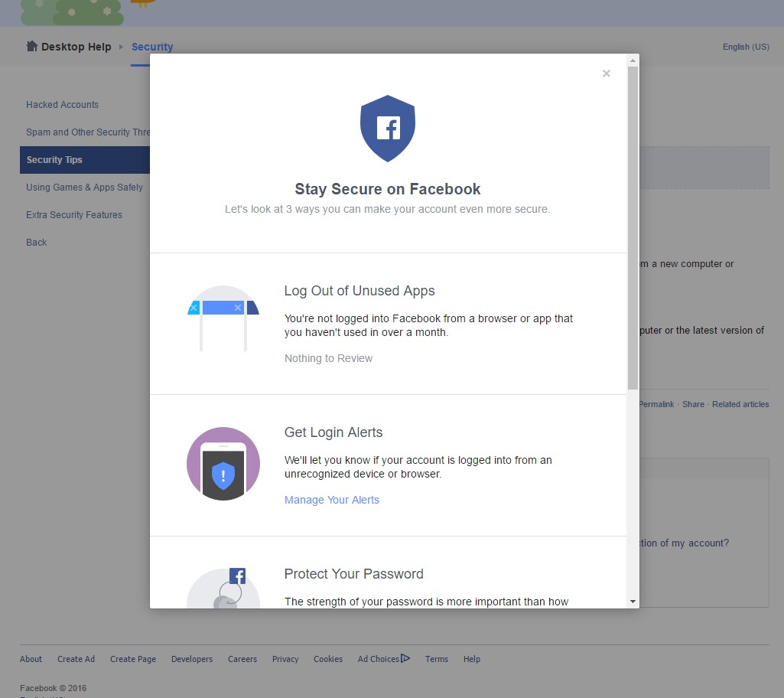
Task: Open Terms footer link
Action: point(437,659)
